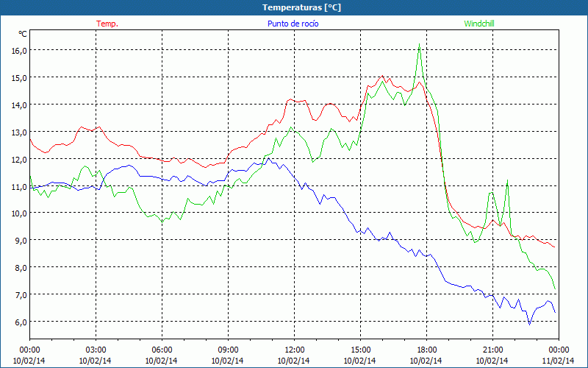Click the 03:00 time axis label
This screenshot has height=368, width=588.
tap(96, 350)
